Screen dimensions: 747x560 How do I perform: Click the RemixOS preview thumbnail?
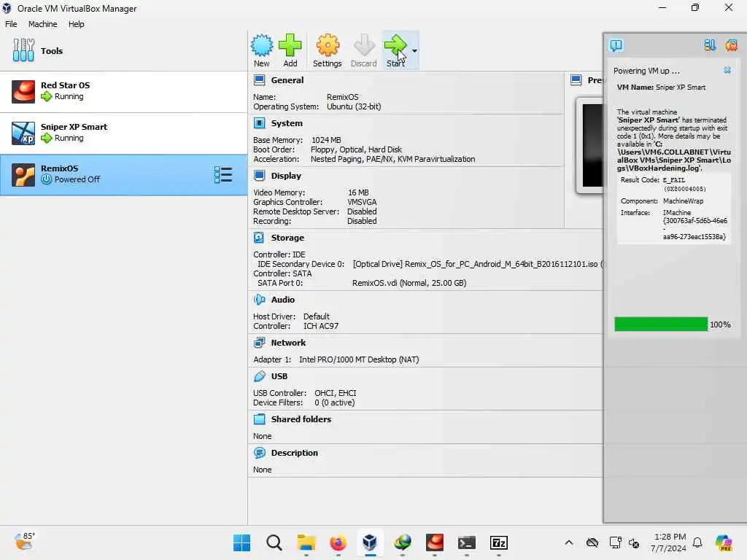pyautogui.click(x=591, y=145)
